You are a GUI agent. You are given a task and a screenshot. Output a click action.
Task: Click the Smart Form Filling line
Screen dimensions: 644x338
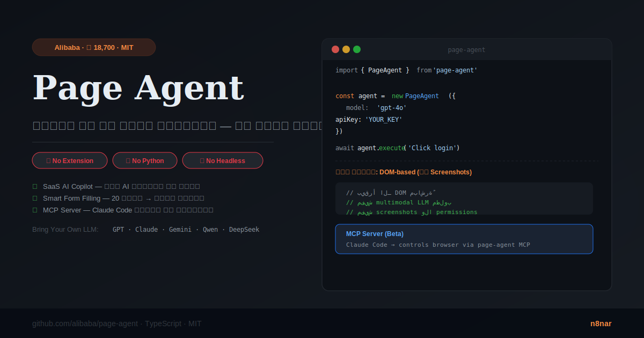[119, 198]
